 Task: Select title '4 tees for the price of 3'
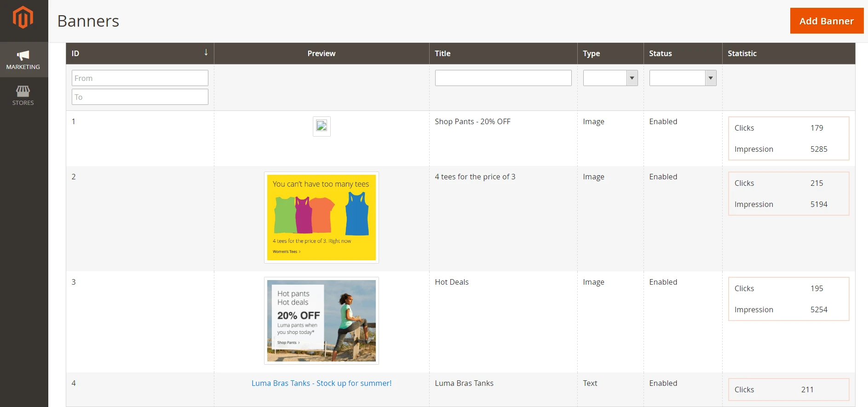(475, 177)
